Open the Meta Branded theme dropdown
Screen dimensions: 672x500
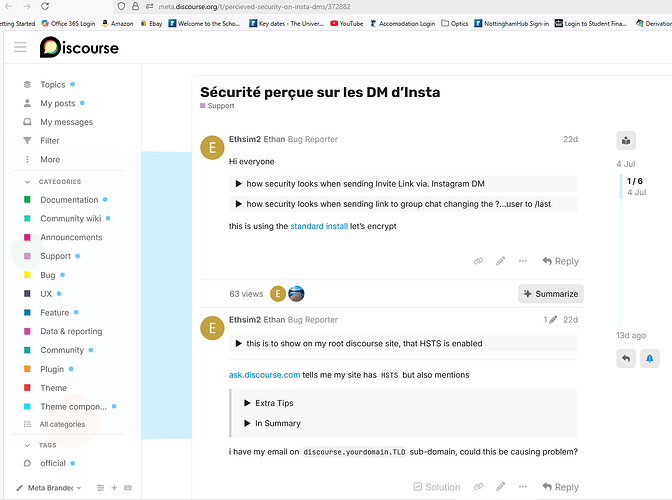pos(48,488)
